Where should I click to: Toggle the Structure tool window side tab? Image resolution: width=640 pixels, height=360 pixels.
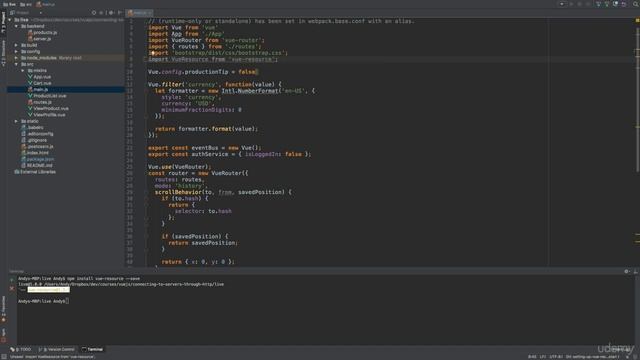click(3, 53)
